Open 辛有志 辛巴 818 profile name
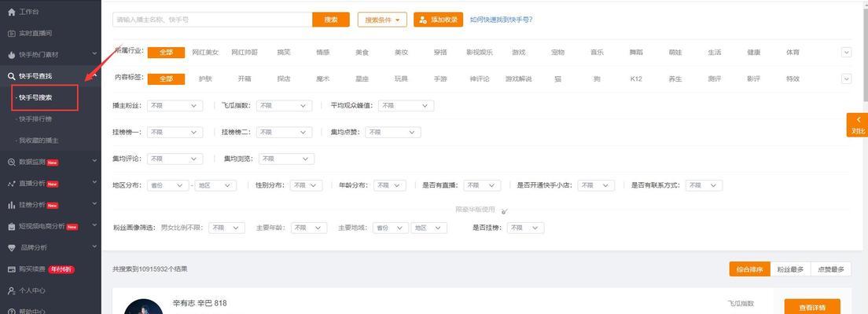This screenshot has height=314, width=868. pyautogui.click(x=199, y=303)
